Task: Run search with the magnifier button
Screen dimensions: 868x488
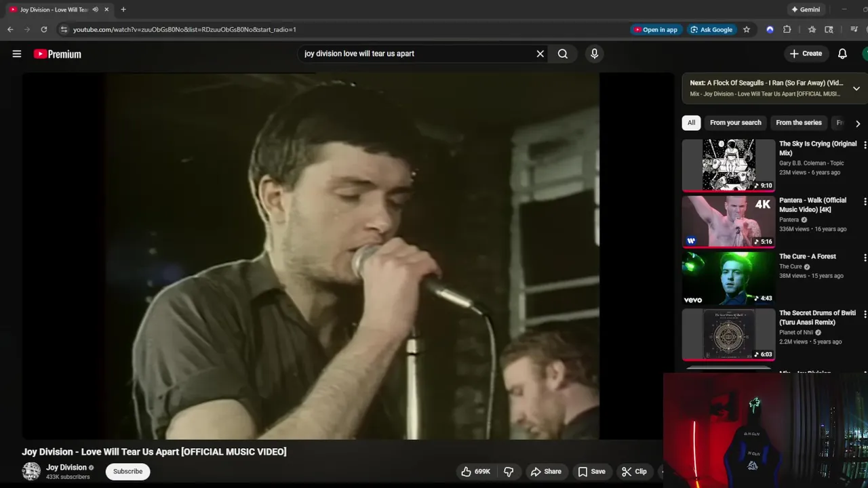Action: (x=563, y=54)
